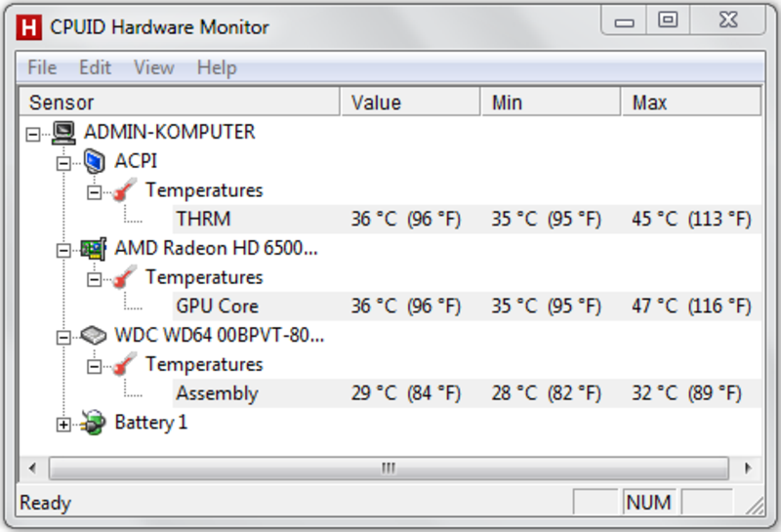Click the ADMIN-KOMPUTER computer icon
Screen dimensions: 781x532
coord(64,133)
